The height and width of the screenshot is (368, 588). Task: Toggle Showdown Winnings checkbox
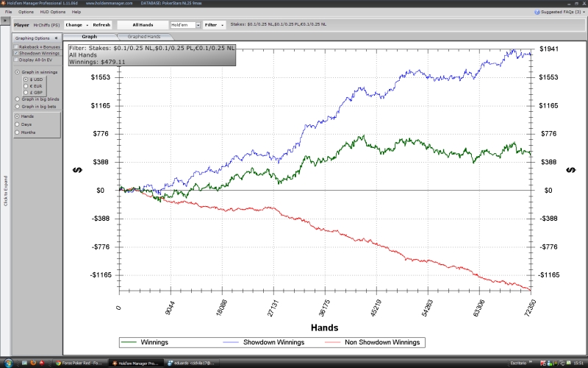click(16, 53)
